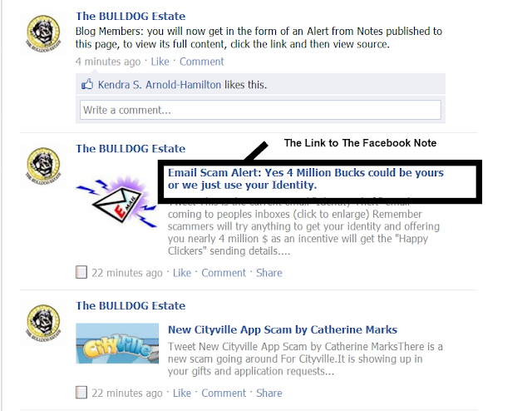Open the email envelope thumbnail image
This screenshot has height=411, width=532.
[x=116, y=201]
